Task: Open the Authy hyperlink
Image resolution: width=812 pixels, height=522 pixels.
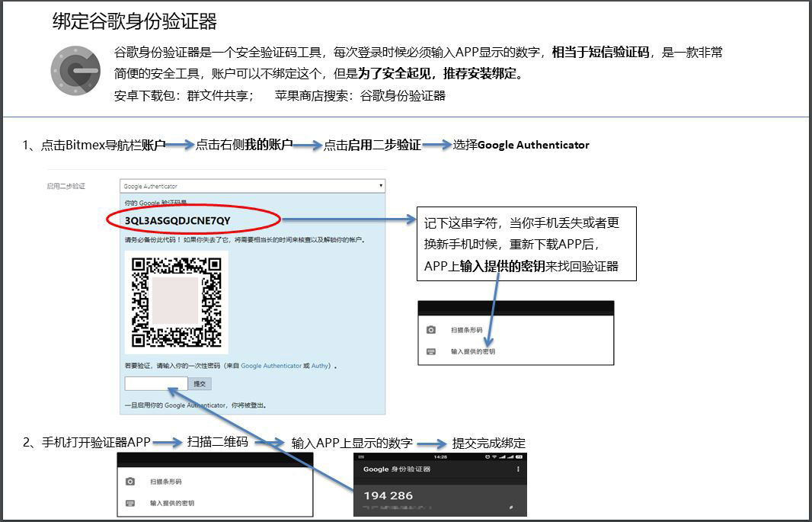Action: (319, 366)
